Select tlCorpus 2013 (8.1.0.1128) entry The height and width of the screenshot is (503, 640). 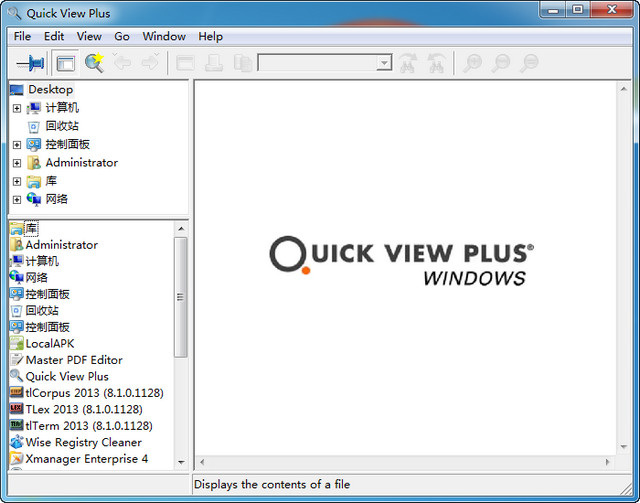coord(94,393)
